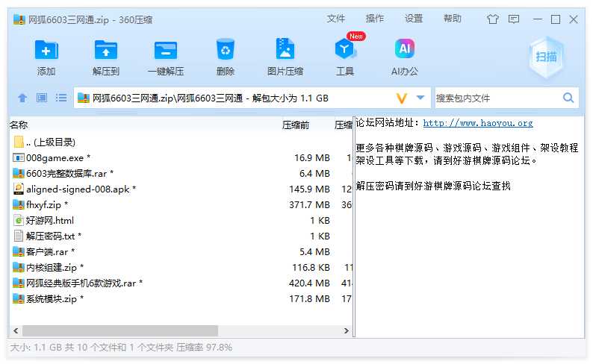This screenshot has width=593, height=364.
Task: Sort by the 压缩前 column header
Action: [x=295, y=125]
